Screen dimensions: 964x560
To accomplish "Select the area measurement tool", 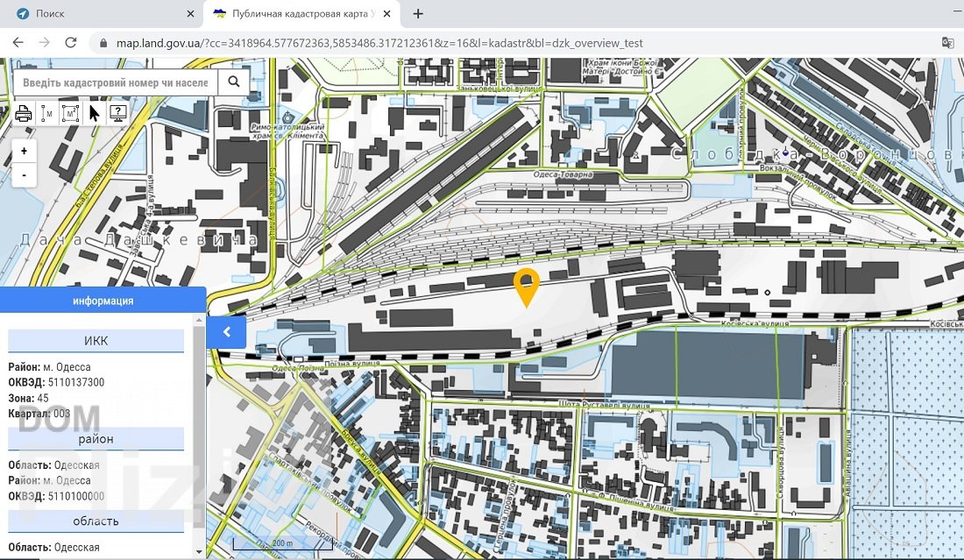I will click(x=71, y=113).
